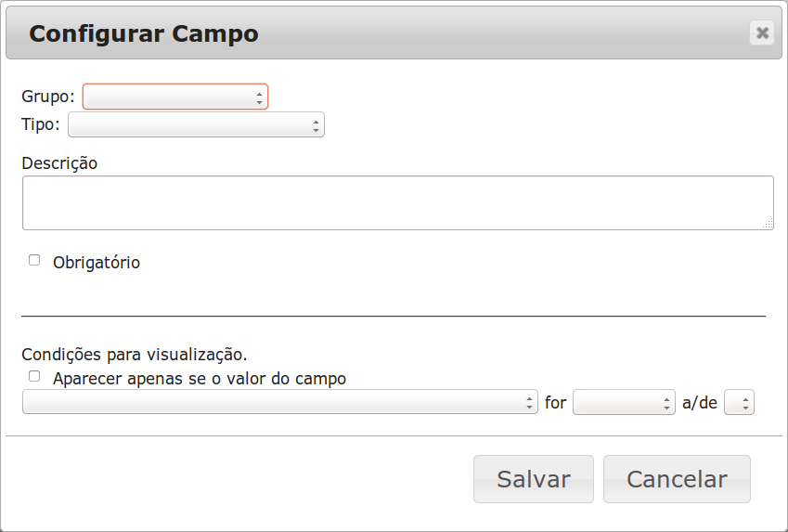Click the 'Aparecer apenas se o valor do campo' text

click(x=200, y=379)
